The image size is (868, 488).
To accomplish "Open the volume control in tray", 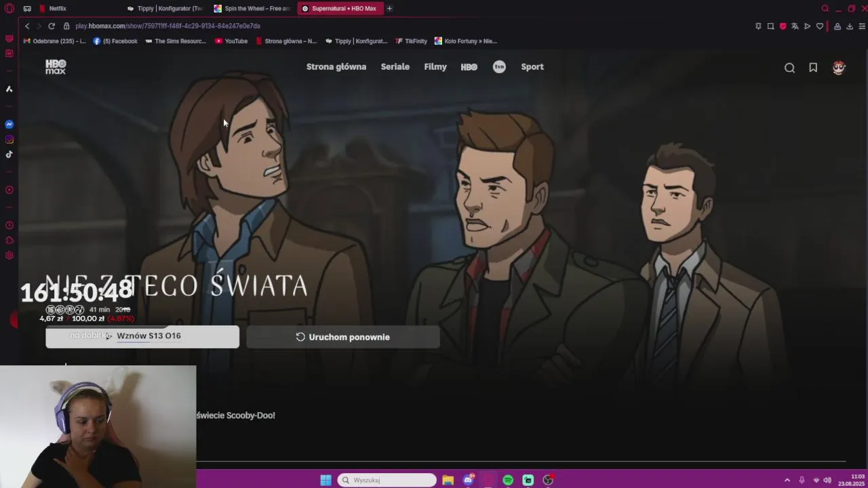I will pos(827,480).
